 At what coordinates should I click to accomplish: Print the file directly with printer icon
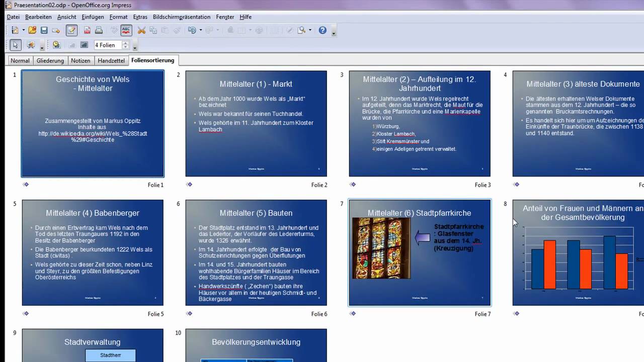[99, 30]
